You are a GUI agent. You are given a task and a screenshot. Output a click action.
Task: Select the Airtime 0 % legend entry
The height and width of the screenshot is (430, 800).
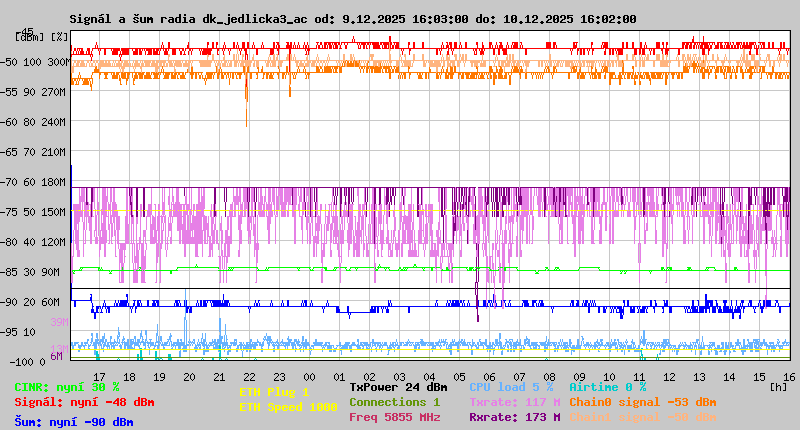pos(607,387)
